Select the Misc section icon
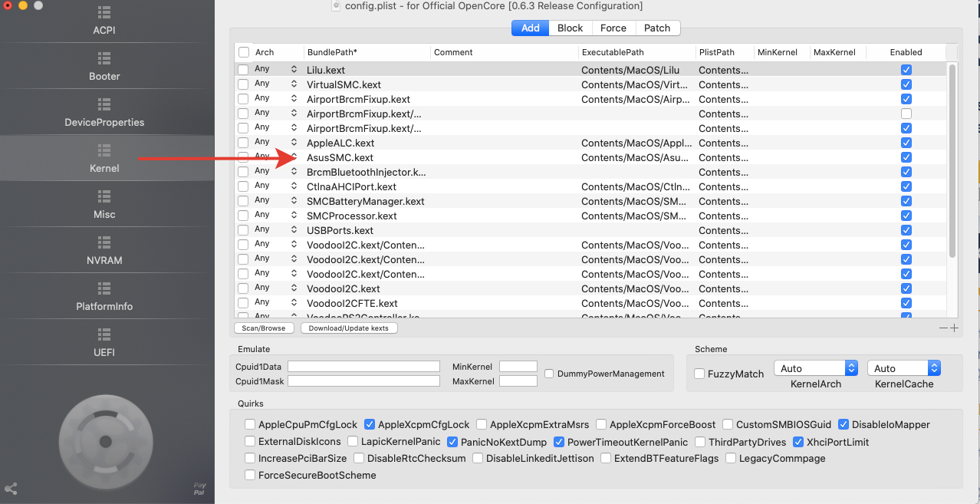980x504 pixels. [x=104, y=196]
